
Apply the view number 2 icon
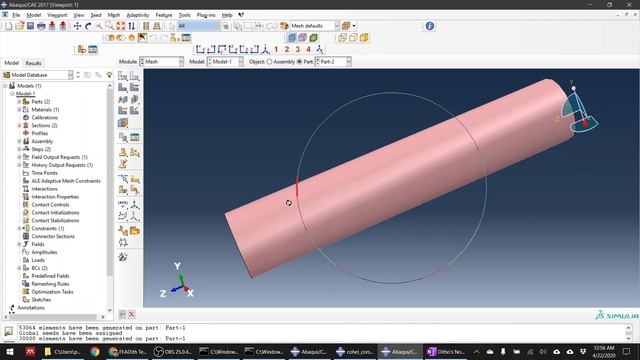pos(287,49)
